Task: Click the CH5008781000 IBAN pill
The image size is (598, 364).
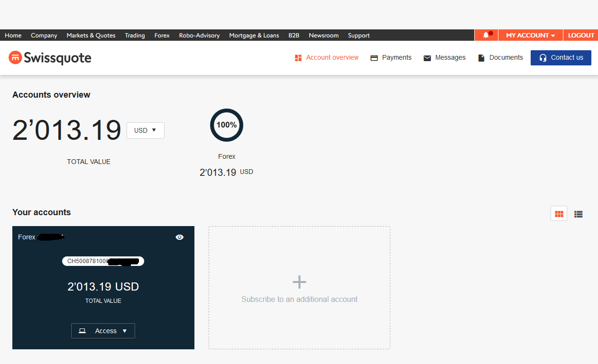Action: [103, 261]
